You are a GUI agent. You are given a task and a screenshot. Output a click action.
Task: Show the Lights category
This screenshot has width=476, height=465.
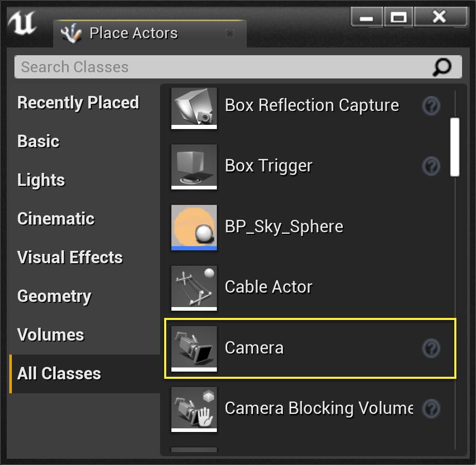[x=41, y=180]
